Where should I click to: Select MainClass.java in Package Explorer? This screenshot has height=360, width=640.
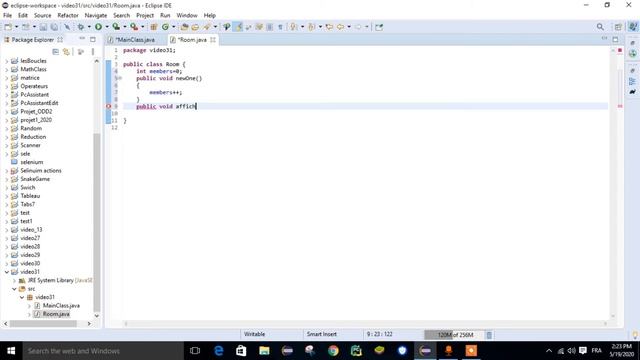[61, 306]
